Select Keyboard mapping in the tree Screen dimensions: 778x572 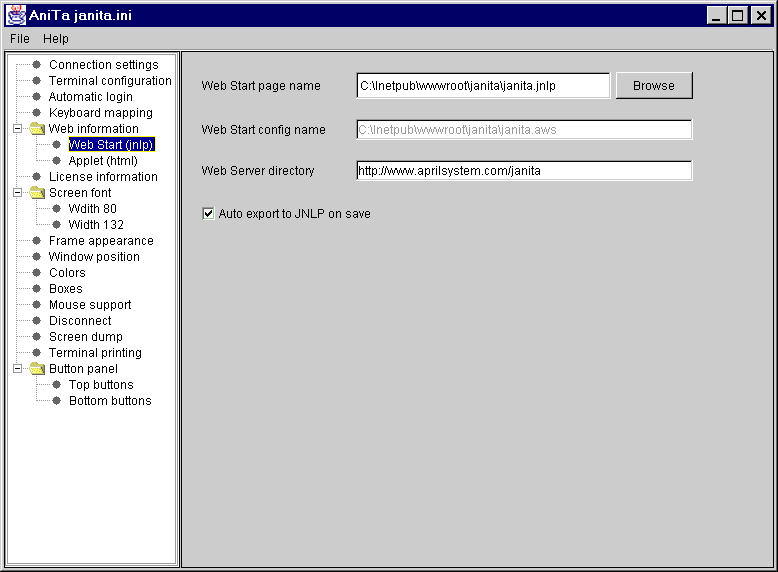tap(100, 113)
